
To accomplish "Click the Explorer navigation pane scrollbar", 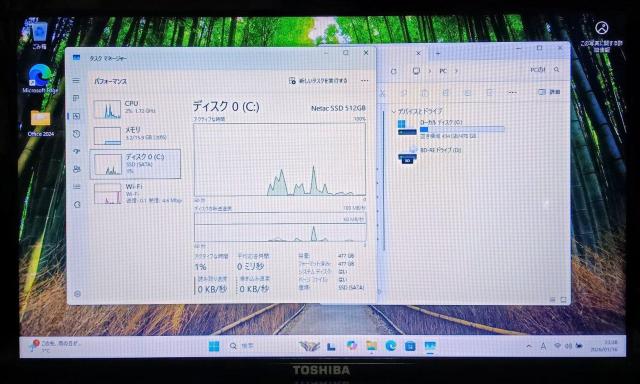I will click(x=384, y=179).
